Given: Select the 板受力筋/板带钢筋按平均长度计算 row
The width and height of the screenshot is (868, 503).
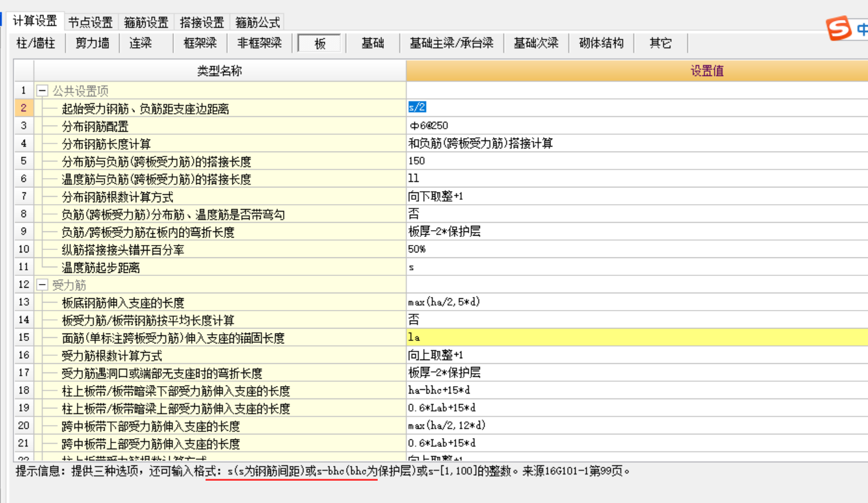Looking at the screenshot, I should 220,320.
